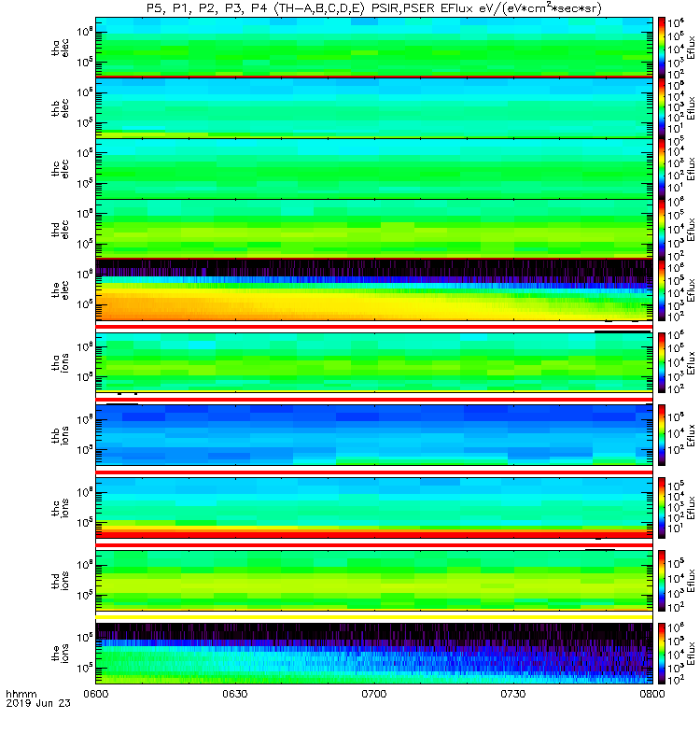The image size is (700, 747).
Task: Click the 0800 time axis label
Action: click(x=651, y=694)
